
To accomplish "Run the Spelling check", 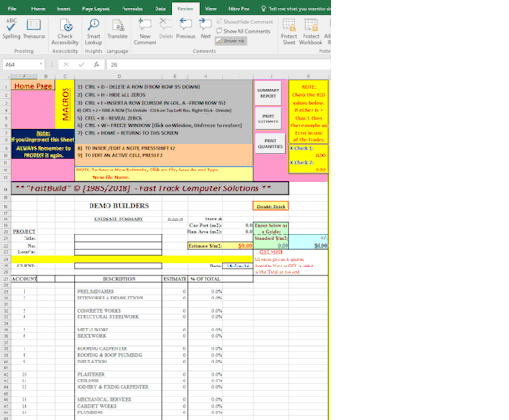I will (11, 28).
